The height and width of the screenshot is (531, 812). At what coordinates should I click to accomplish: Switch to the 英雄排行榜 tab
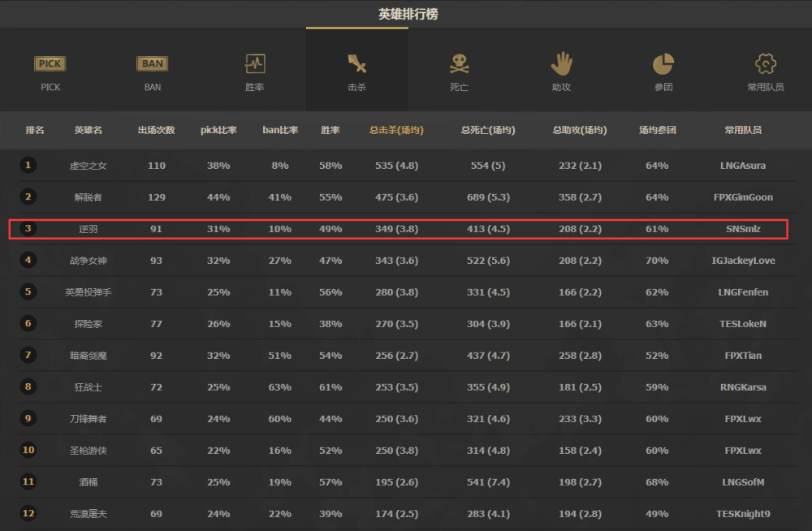click(x=408, y=14)
